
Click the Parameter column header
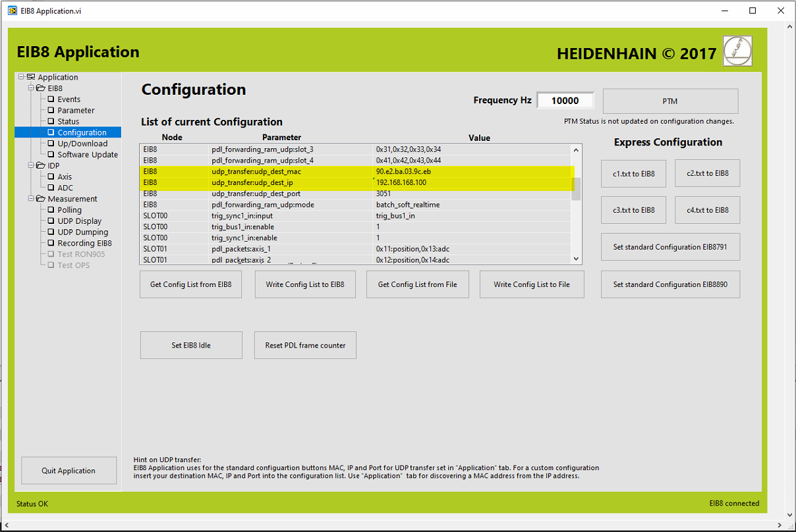[x=281, y=138]
